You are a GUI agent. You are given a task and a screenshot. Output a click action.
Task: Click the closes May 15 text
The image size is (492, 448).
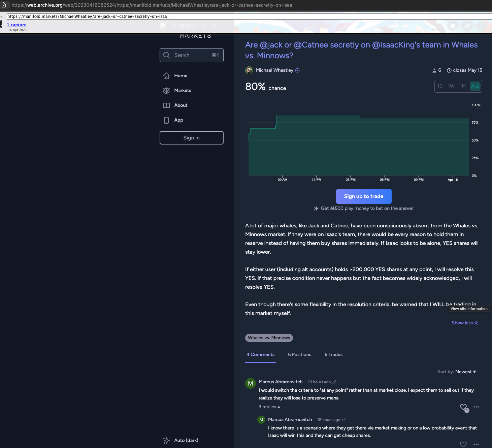(x=467, y=70)
